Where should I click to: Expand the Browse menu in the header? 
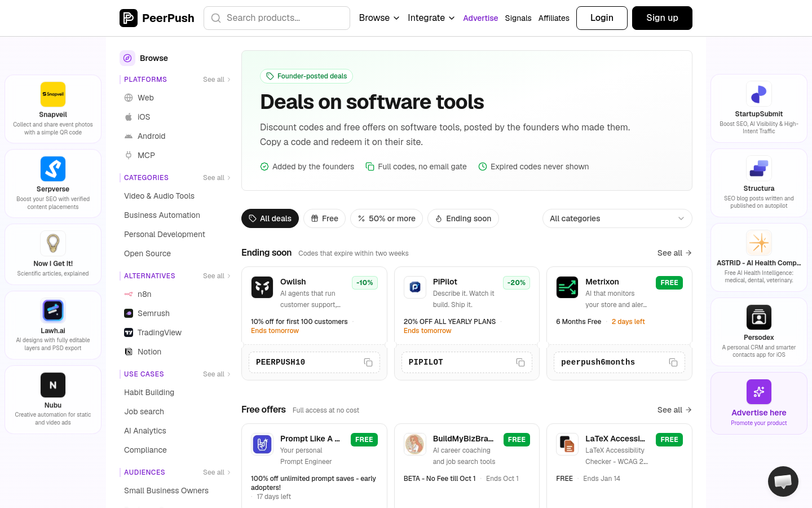point(379,18)
